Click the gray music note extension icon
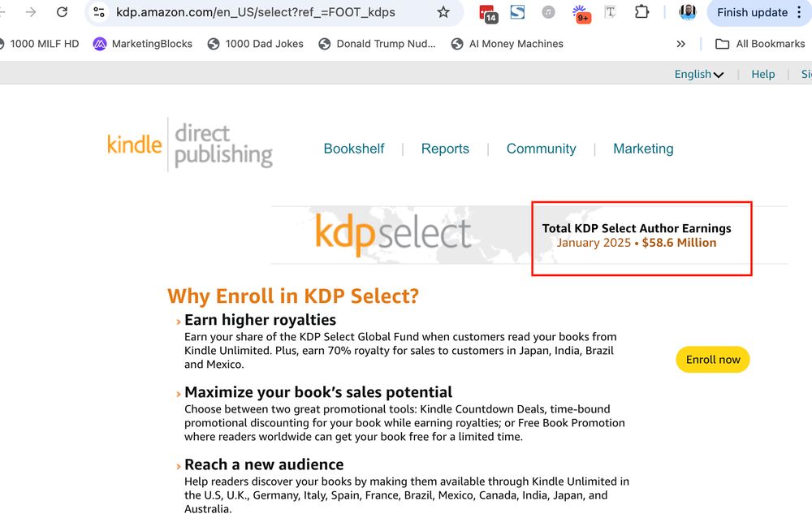This screenshot has height=514, width=812. [x=548, y=12]
